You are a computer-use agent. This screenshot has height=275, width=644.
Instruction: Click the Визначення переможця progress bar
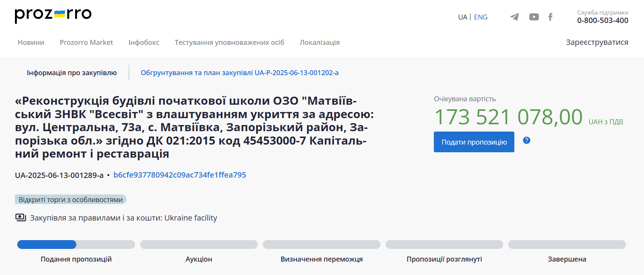click(321, 244)
